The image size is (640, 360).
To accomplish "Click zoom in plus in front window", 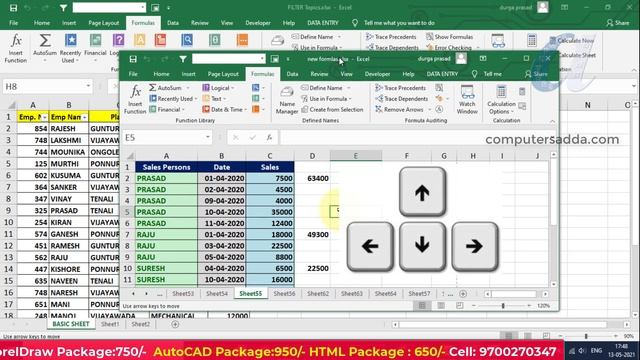I will coord(529,305).
